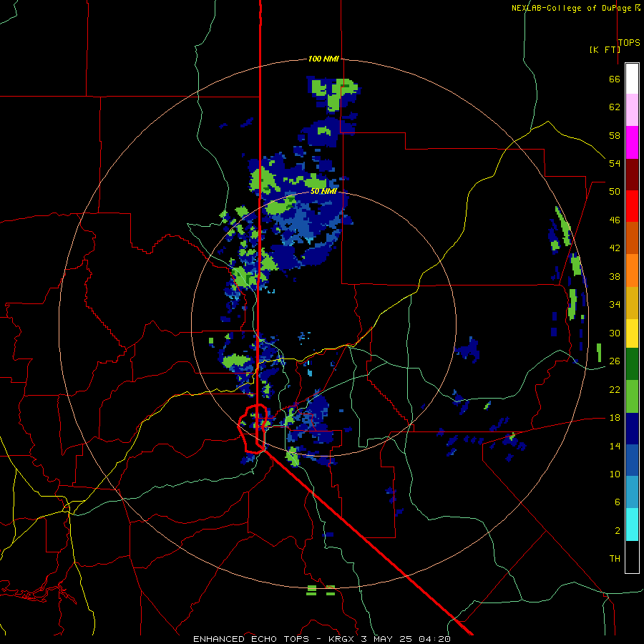The image size is (644, 644).
Task: Click legend value 38
Action: click(x=615, y=276)
